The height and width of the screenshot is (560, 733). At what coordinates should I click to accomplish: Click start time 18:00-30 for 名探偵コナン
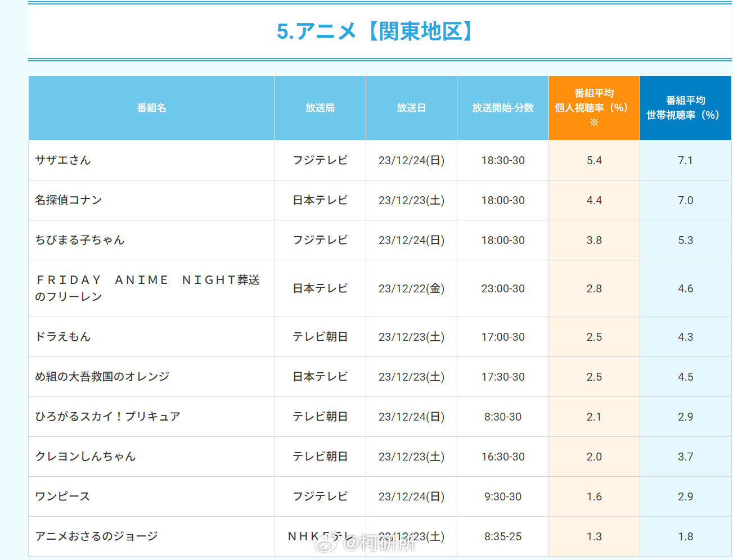[x=503, y=200]
